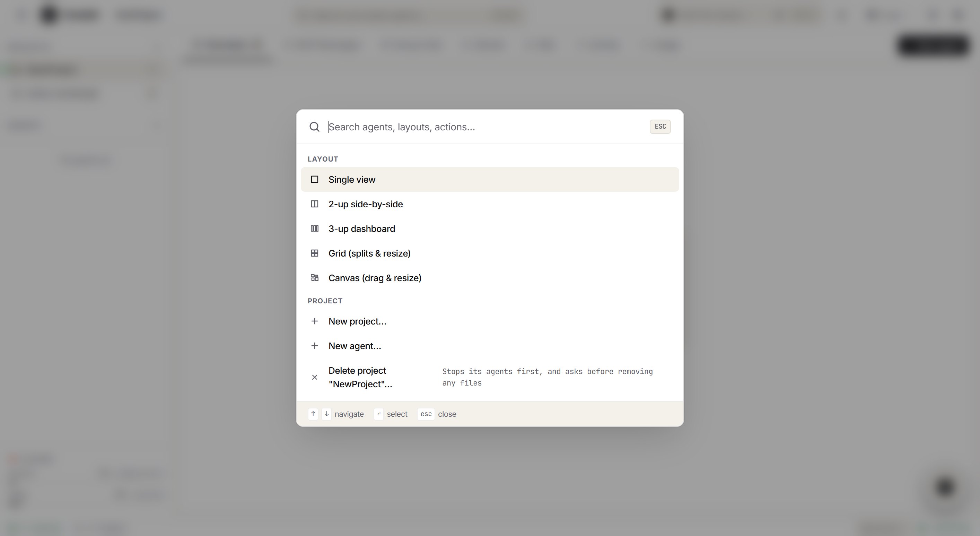Viewport: 980px width, 536px height.
Task: Click the esc close key hint
Action: [426, 414]
